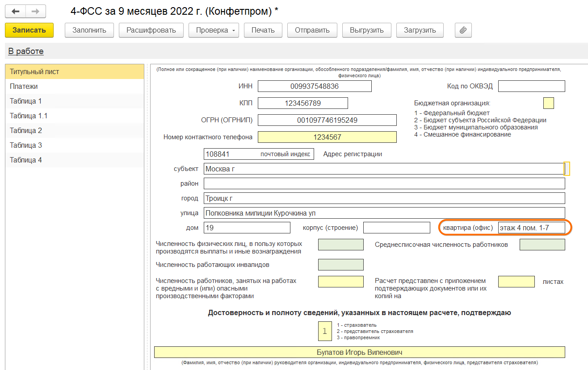588x370 pixels.
Task: Click the улица field
Action: point(384,213)
